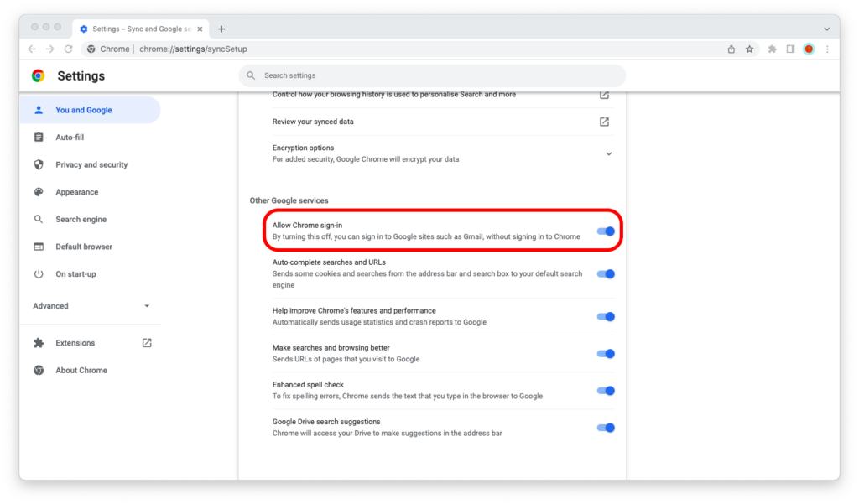Expand Encryption options chevron

click(x=609, y=154)
